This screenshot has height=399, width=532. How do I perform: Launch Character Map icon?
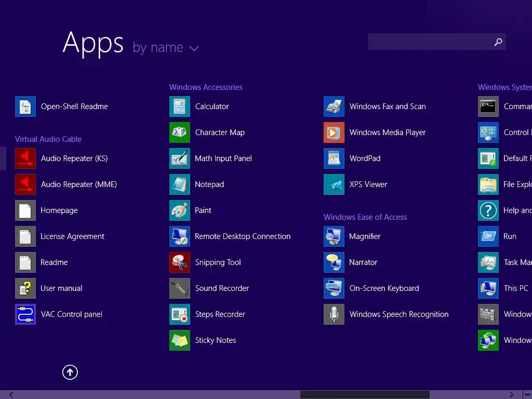pyautogui.click(x=179, y=132)
